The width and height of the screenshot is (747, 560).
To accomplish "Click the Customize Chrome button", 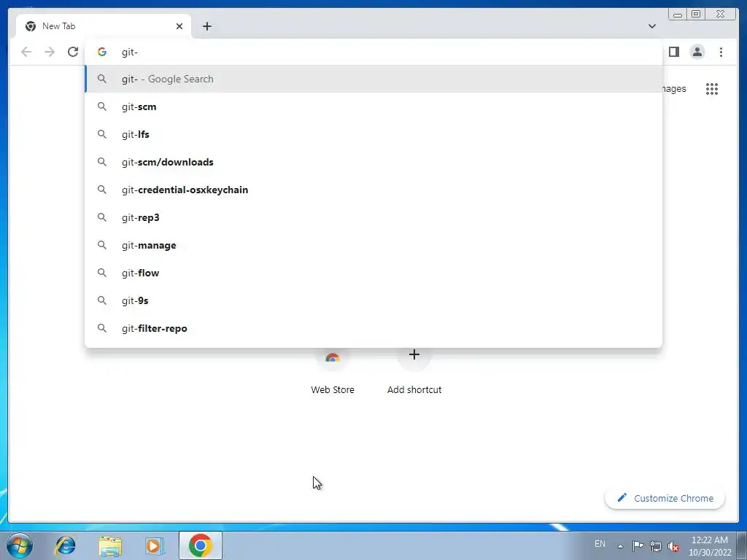I will point(665,498).
